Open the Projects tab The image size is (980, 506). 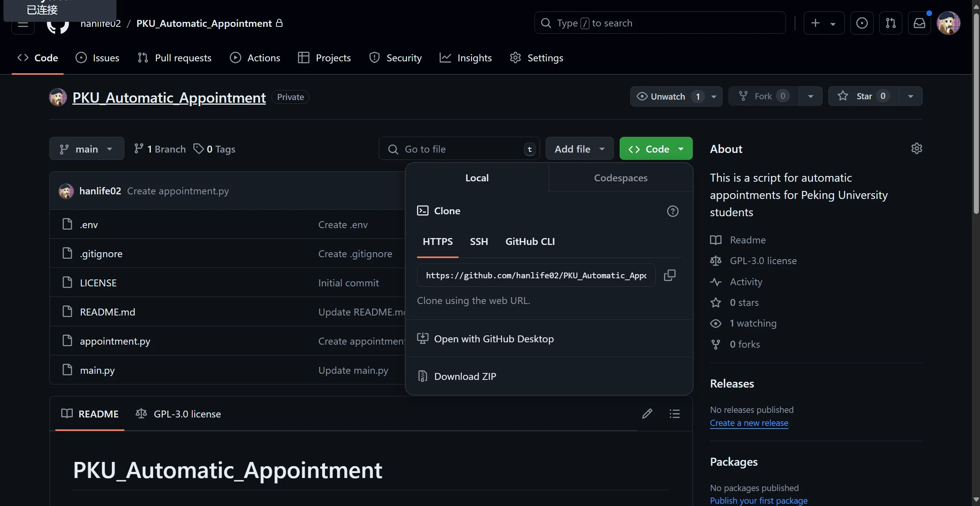(x=324, y=58)
